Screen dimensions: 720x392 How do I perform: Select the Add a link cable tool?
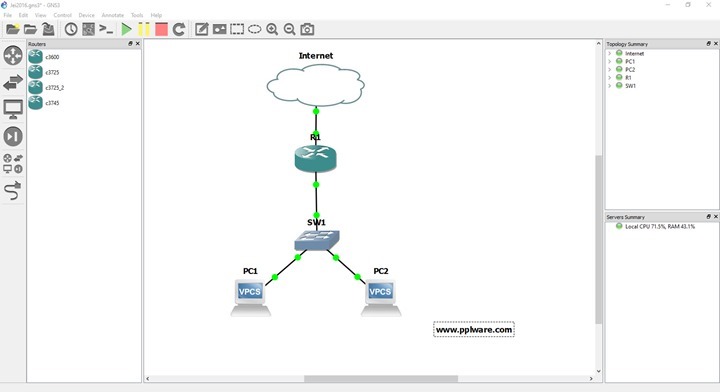click(x=13, y=190)
